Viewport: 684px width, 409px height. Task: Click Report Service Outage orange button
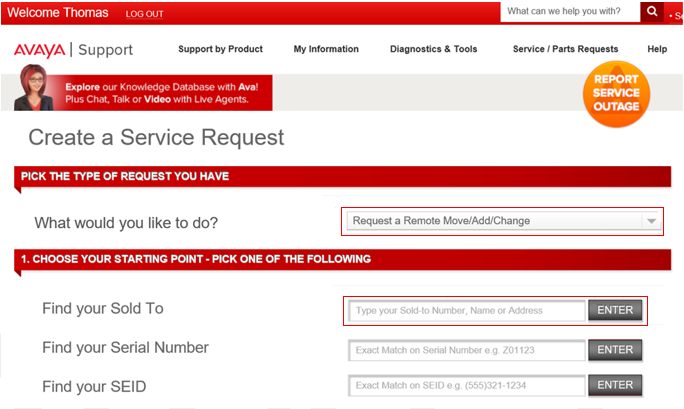pyautogui.click(x=616, y=94)
